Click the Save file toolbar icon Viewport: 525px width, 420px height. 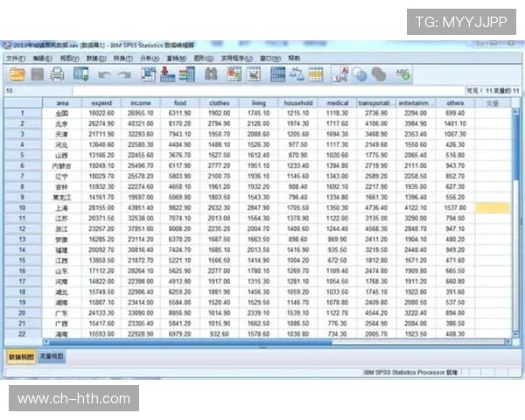pyautogui.click(x=37, y=74)
